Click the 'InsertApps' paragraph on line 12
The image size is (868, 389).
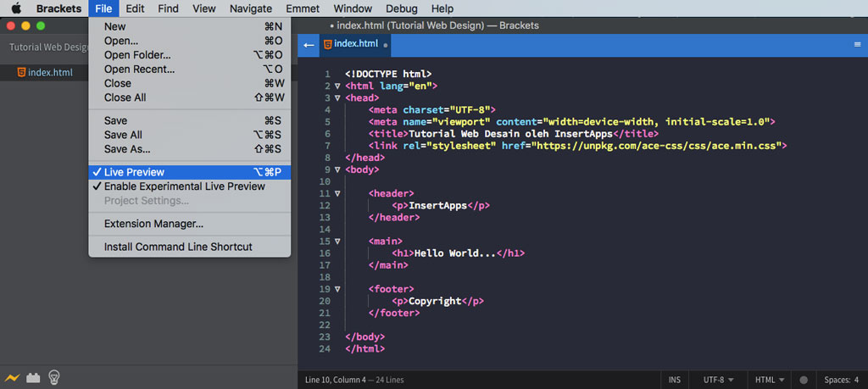point(437,205)
